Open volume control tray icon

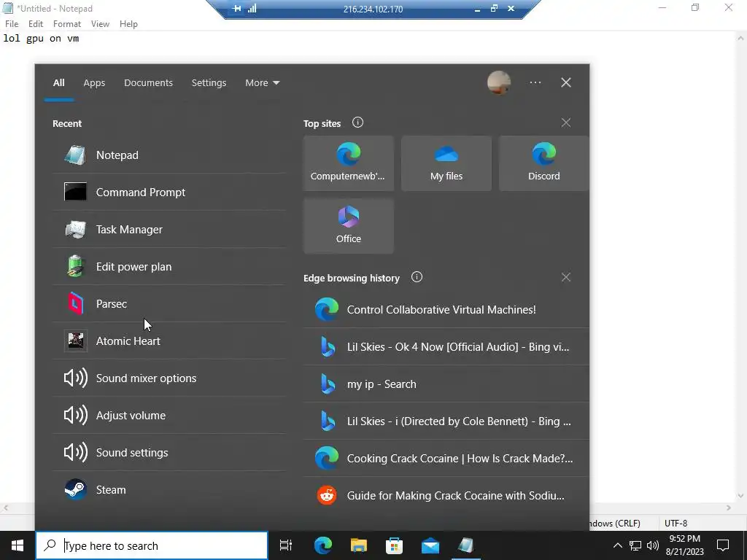pyautogui.click(x=653, y=545)
